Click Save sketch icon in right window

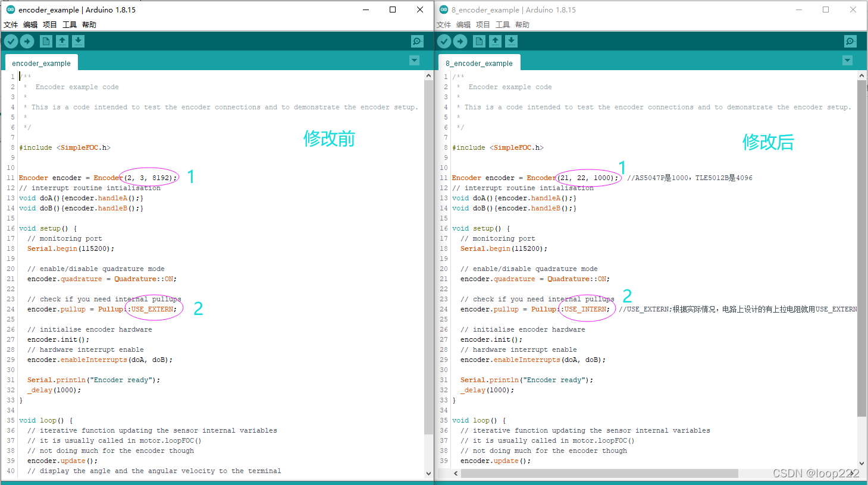tap(512, 41)
